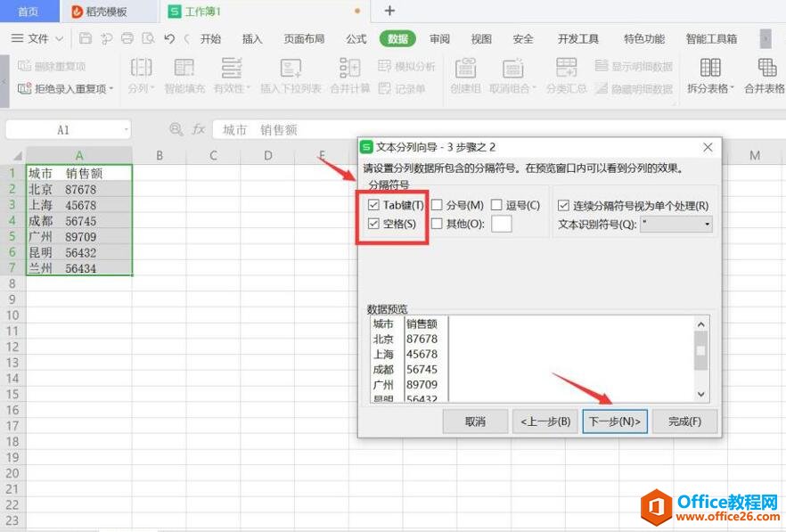Collapse the ribbon using the left edge arrow
Image resolution: width=786 pixels, height=532 pixels.
tap(4, 81)
